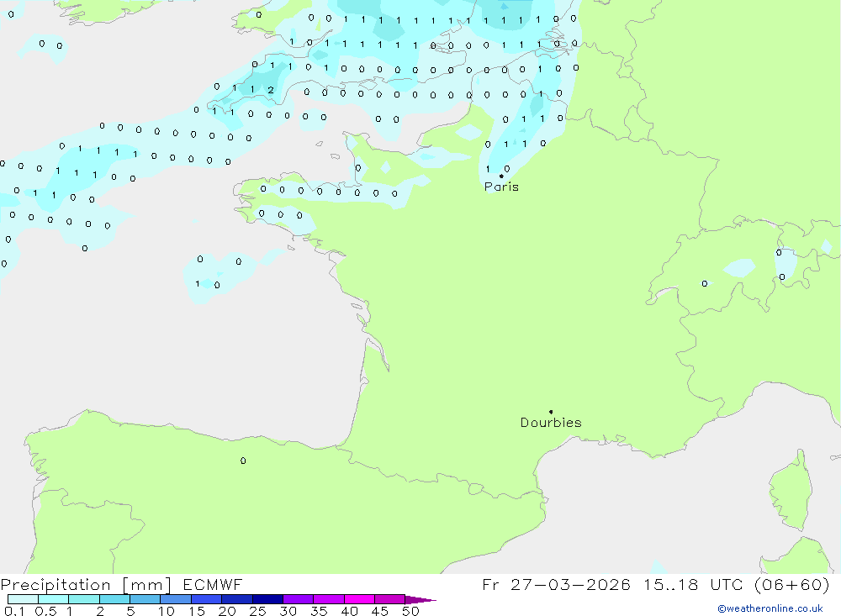Click the lone "2" precipitation value on map
The width and height of the screenshot is (841, 616).
(271, 90)
